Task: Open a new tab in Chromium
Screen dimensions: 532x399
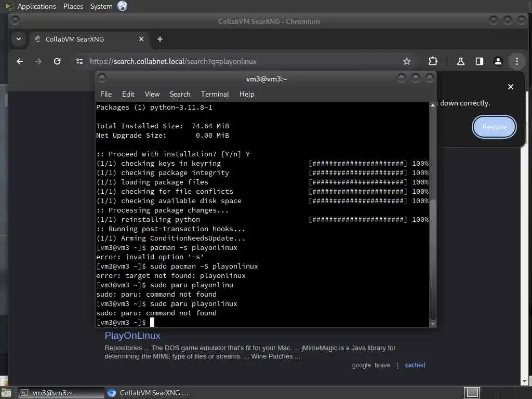Action: tap(160, 39)
